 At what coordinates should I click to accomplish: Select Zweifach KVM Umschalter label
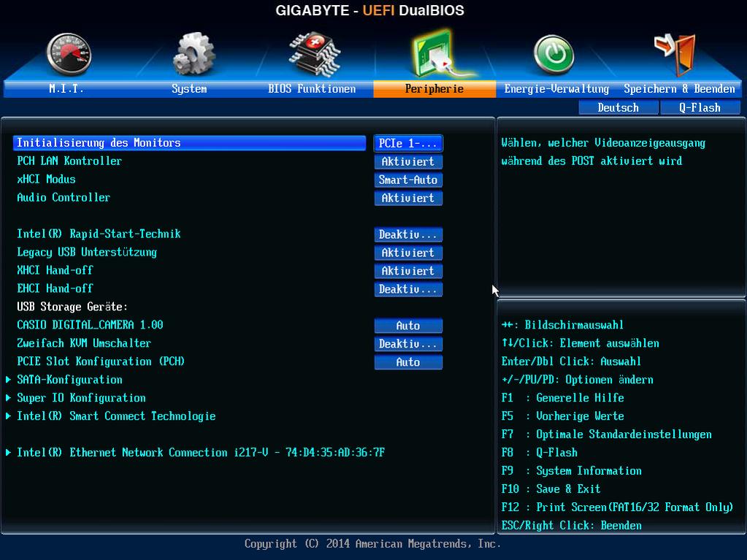(84, 343)
